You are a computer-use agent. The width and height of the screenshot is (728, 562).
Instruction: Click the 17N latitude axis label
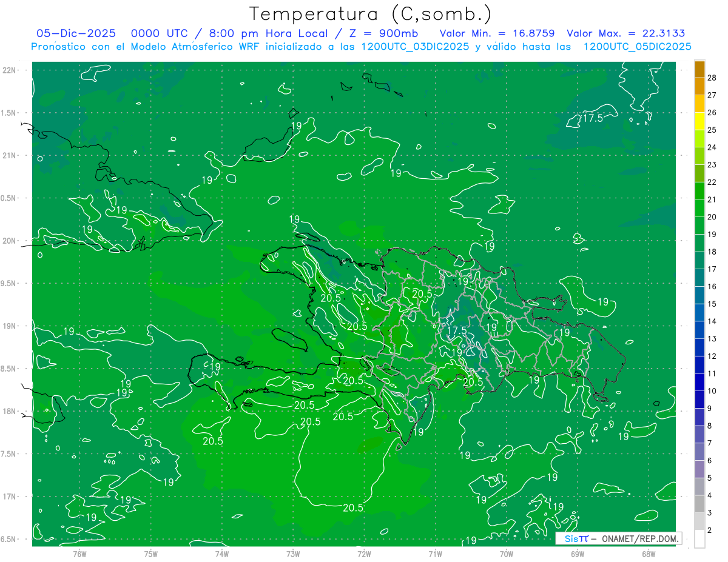pyautogui.click(x=9, y=497)
